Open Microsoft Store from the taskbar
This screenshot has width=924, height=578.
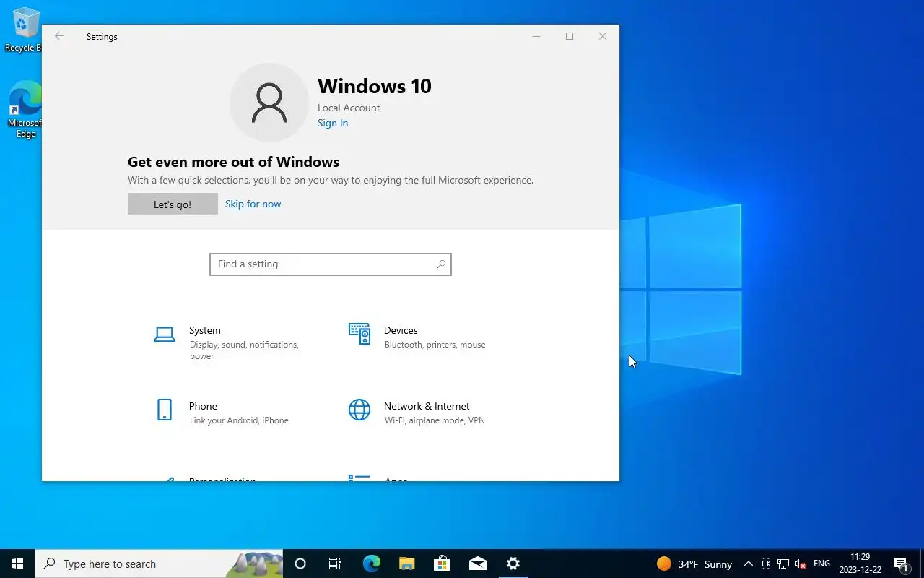[442, 564]
